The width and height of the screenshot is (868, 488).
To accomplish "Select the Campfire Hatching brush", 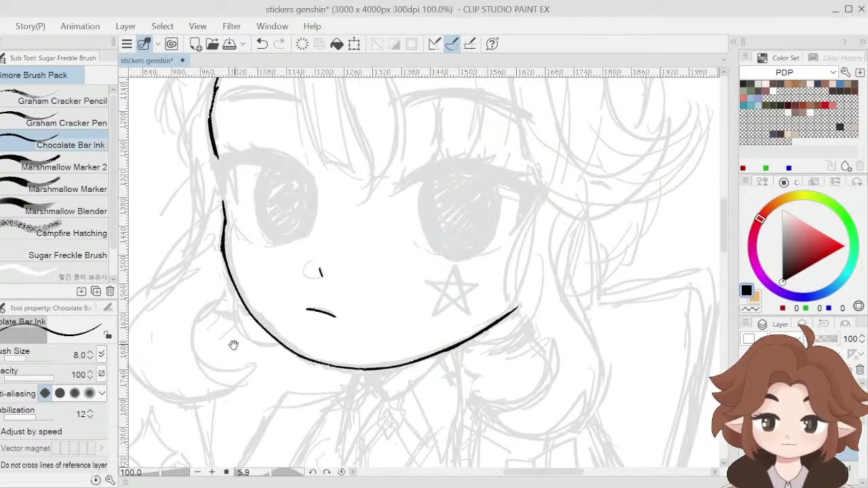I will 54,229.
